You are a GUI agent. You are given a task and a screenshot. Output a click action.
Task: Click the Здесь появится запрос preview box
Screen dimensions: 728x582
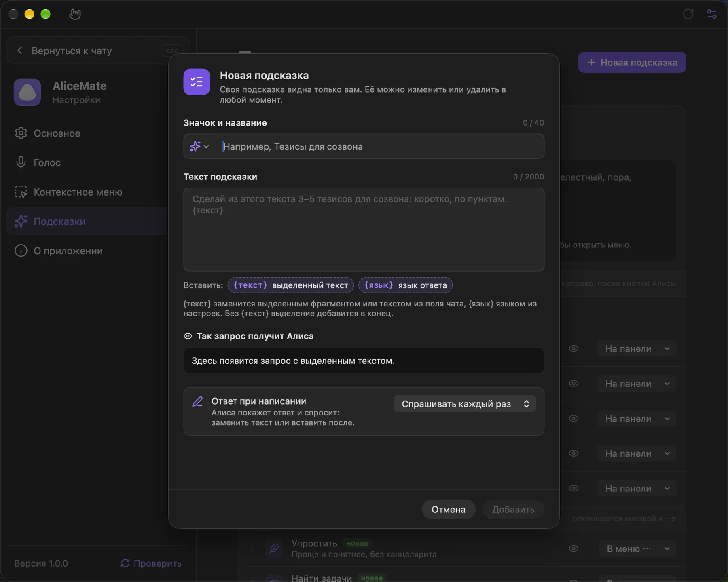coord(364,361)
